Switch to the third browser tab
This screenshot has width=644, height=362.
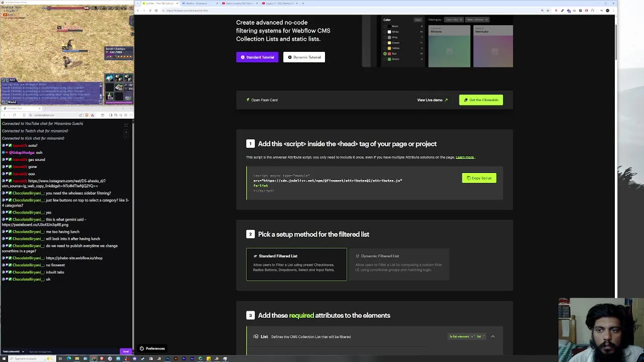[x=239, y=4]
